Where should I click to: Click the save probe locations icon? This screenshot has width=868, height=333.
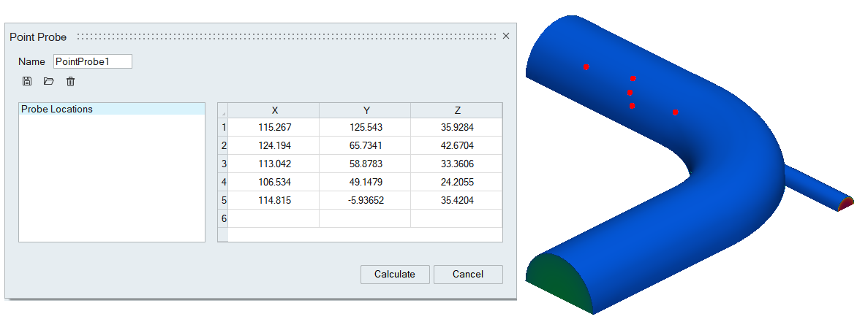point(27,81)
